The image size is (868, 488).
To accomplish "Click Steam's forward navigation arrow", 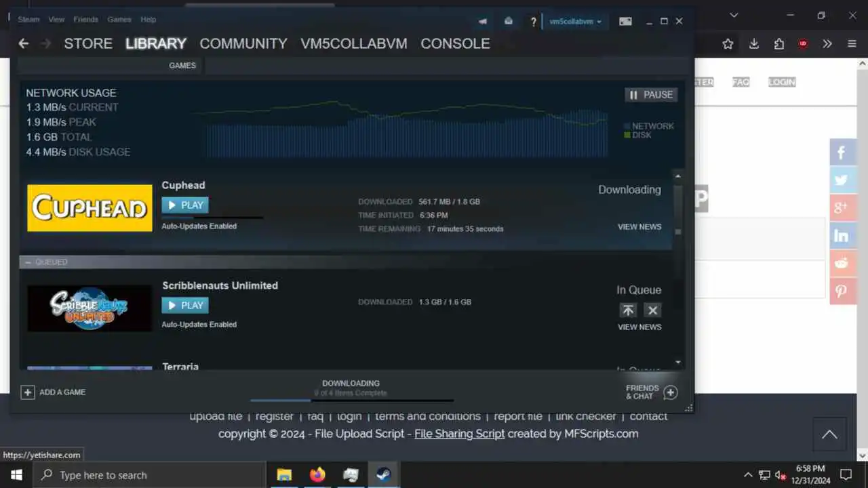I will click(x=45, y=43).
